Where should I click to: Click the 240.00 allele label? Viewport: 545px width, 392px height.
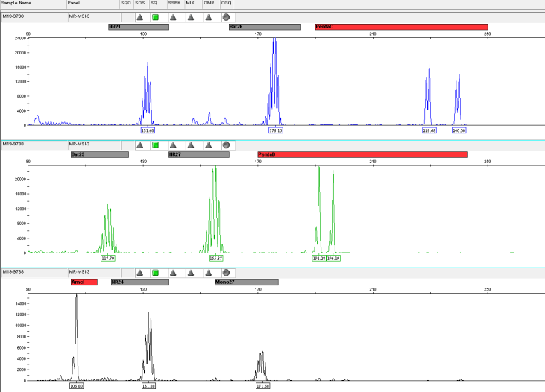tap(459, 130)
